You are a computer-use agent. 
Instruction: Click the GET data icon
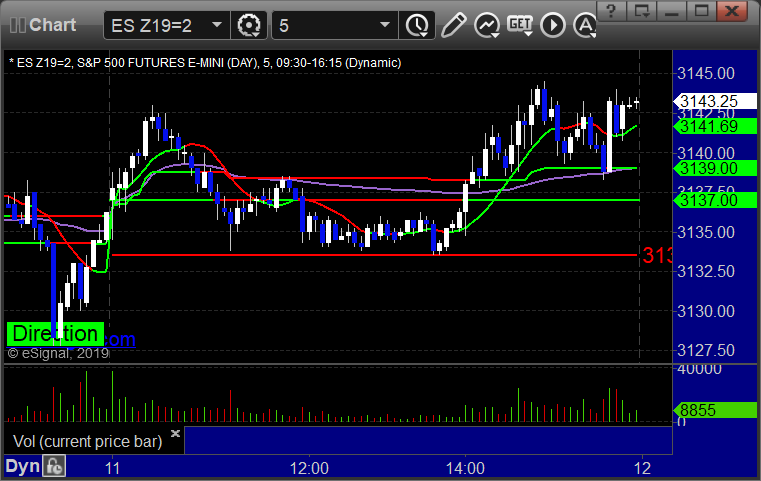pos(520,25)
